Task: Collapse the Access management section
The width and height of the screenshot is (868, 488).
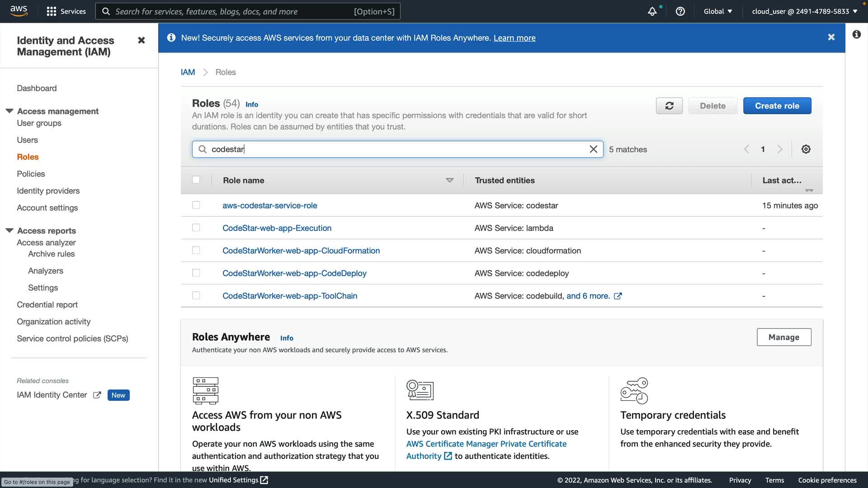Action: click(x=9, y=111)
